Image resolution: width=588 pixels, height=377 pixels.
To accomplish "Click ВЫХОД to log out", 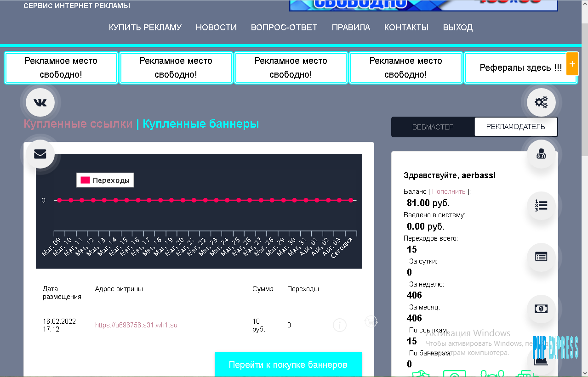I will click(x=458, y=28).
